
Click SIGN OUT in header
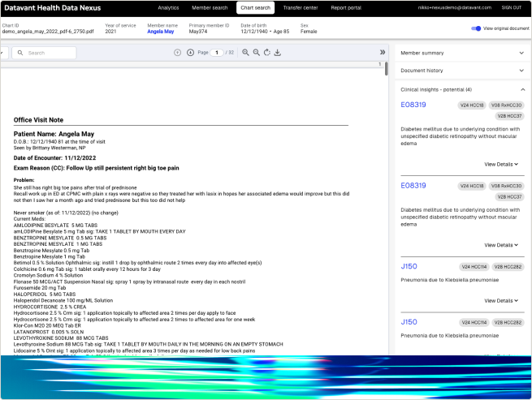pos(512,7)
